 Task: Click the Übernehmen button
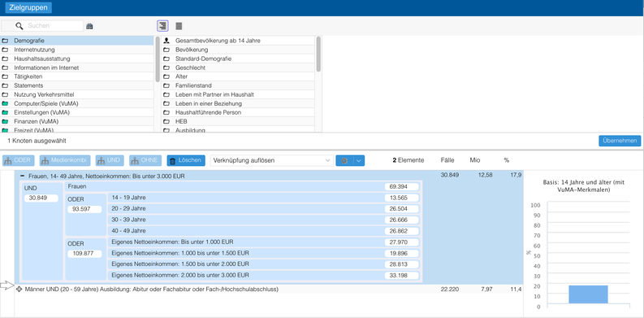pos(620,141)
